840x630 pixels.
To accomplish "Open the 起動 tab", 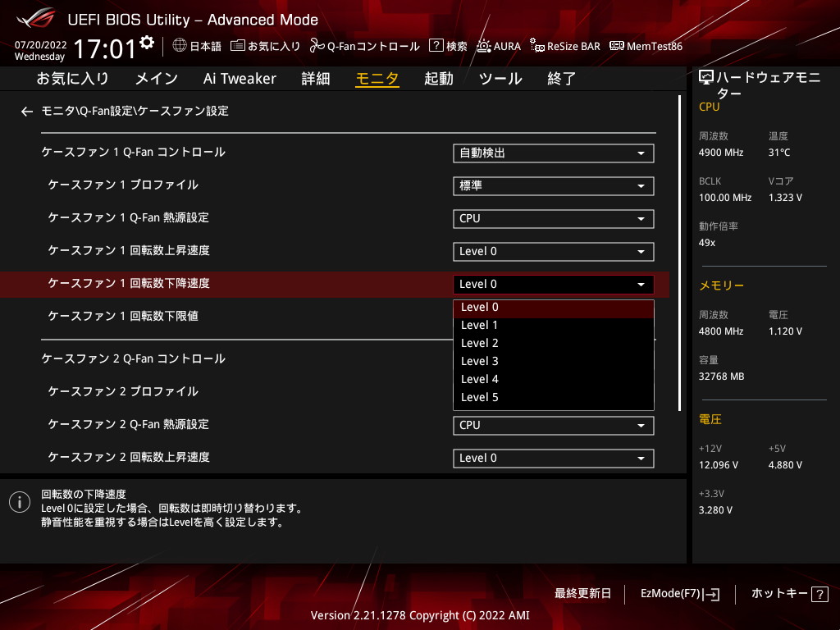I will click(439, 79).
